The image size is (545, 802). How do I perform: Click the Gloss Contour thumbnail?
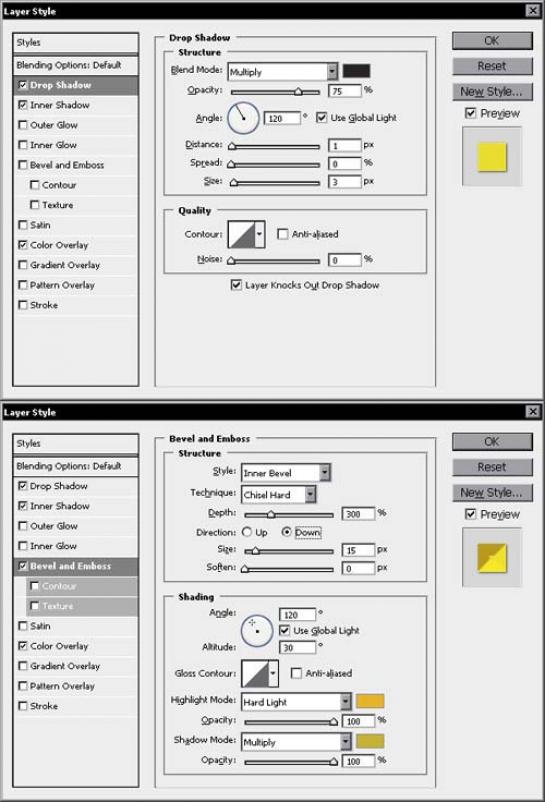point(255,673)
